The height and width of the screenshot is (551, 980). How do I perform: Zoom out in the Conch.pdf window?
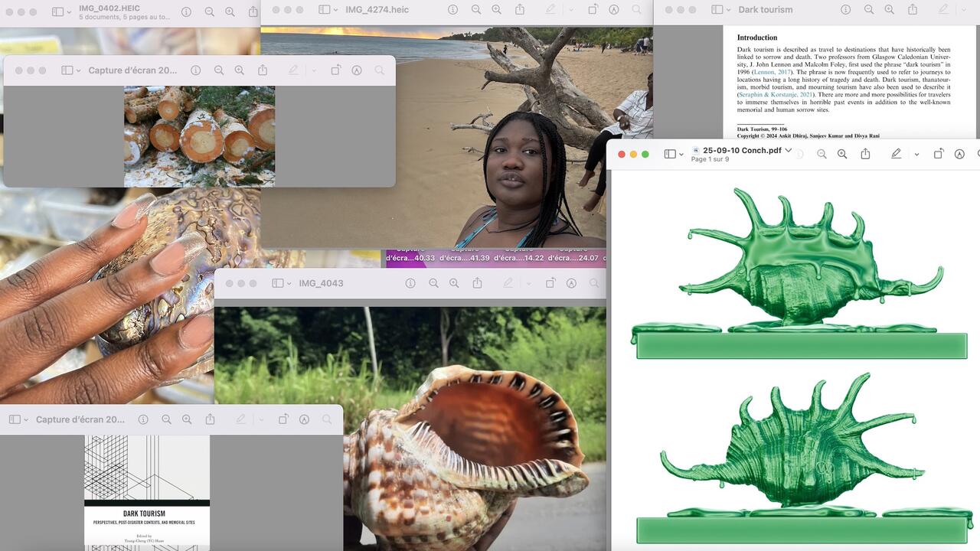pyautogui.click(x=822, y=154)
